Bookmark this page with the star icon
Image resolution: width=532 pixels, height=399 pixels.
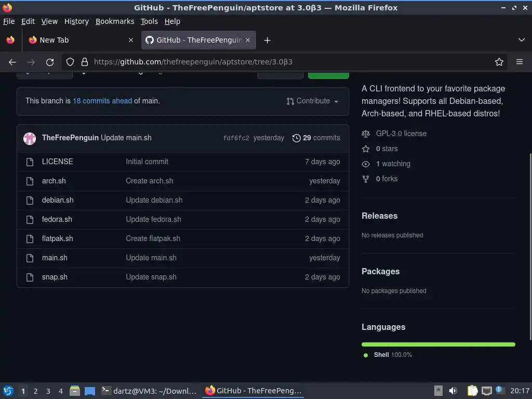[499, 62]
